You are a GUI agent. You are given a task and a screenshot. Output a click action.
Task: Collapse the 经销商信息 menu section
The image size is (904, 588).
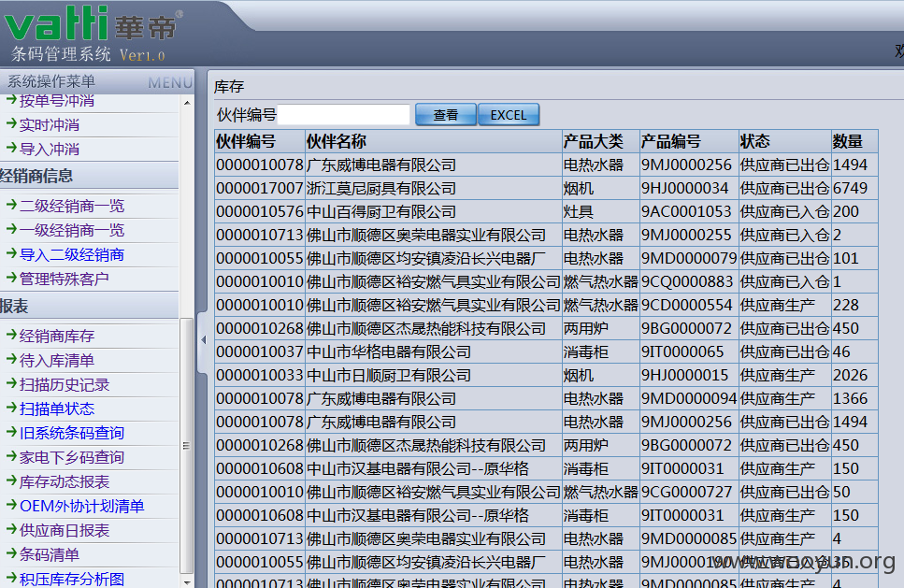pos(89,176)
